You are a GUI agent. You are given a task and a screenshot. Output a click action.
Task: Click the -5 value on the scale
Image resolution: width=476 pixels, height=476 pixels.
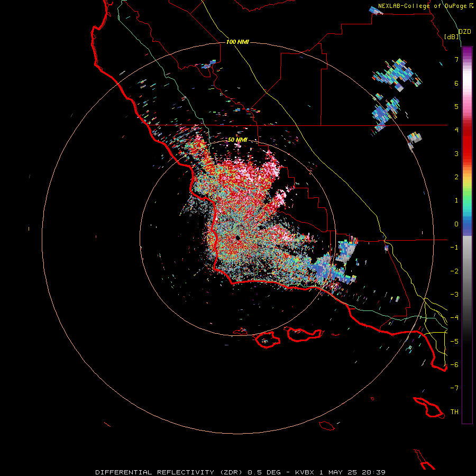pos(454,341)
